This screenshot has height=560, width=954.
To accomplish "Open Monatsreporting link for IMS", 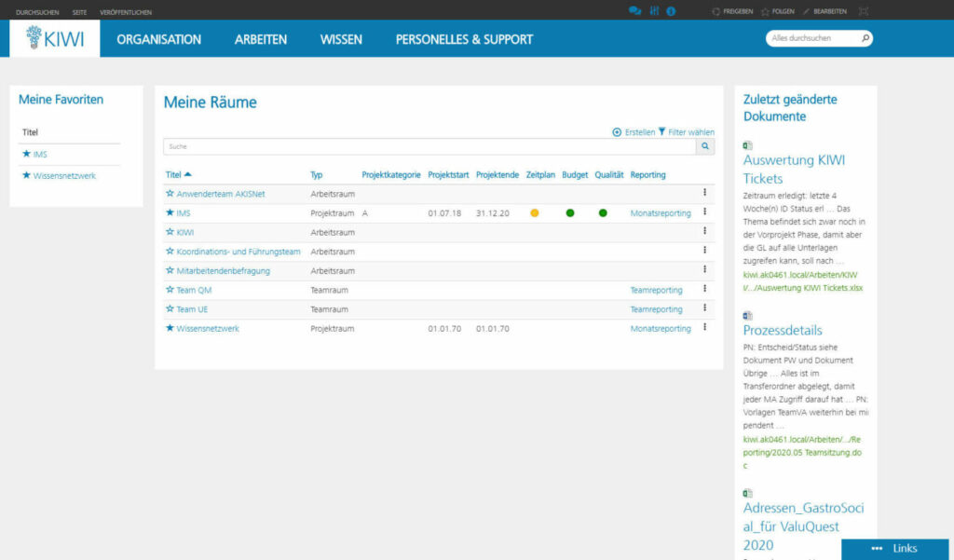I will [x=661, y=213].
